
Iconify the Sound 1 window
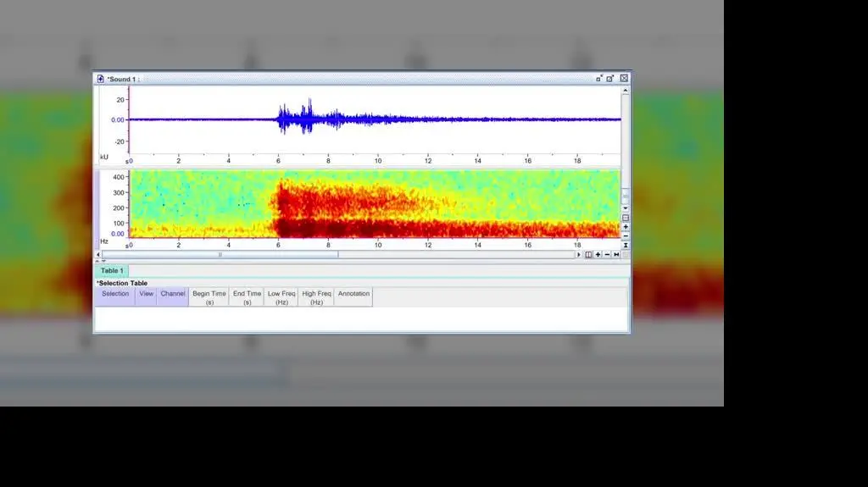click(599, 78)
